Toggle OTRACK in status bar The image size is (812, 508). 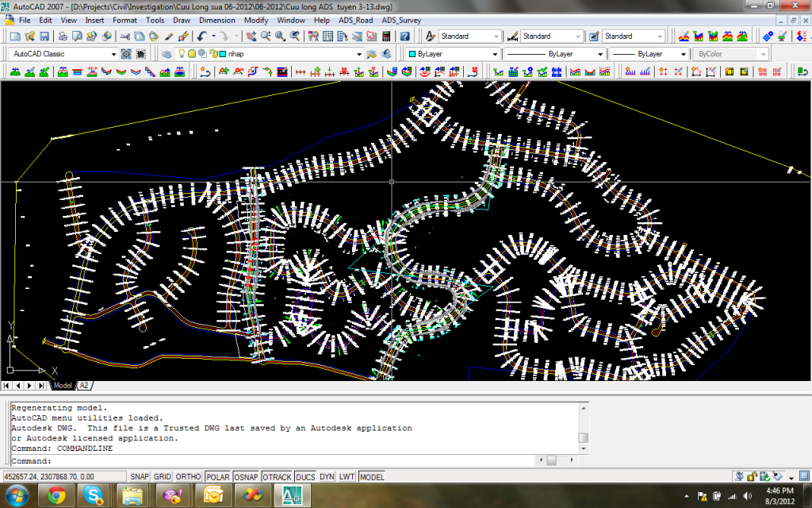coord(277,477)
